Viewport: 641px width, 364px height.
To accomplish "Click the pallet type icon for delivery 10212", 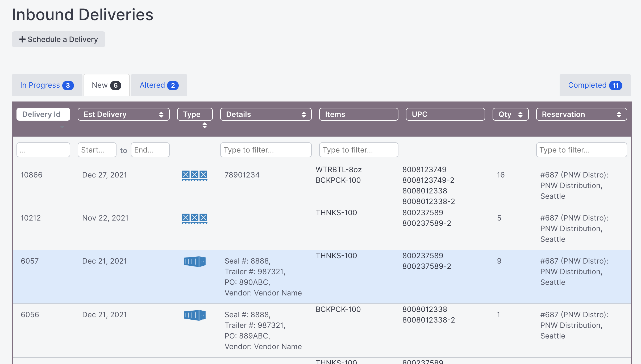I will tap(194, 218).
